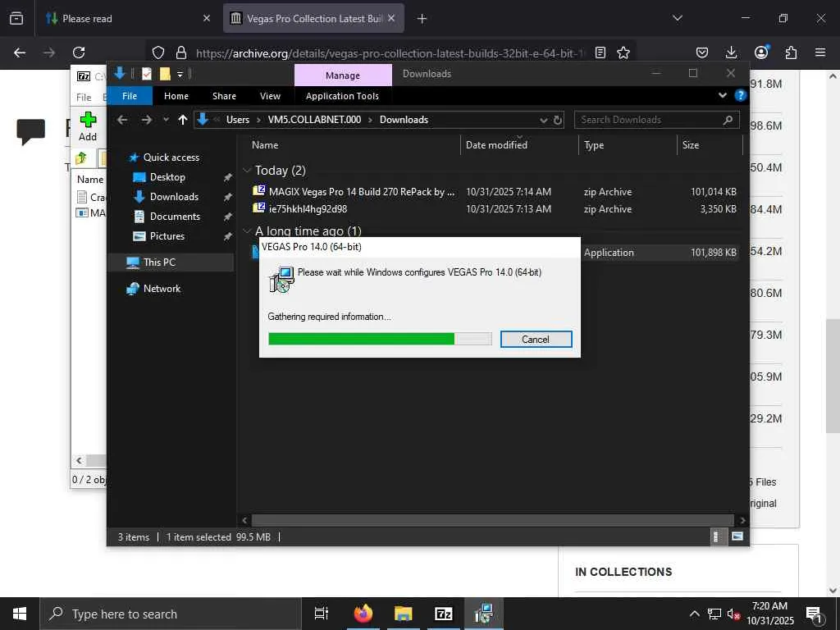This screenshot has height=630, width=840.
Task: Open Downloads in the navigation pane
Action: (174, 197)
